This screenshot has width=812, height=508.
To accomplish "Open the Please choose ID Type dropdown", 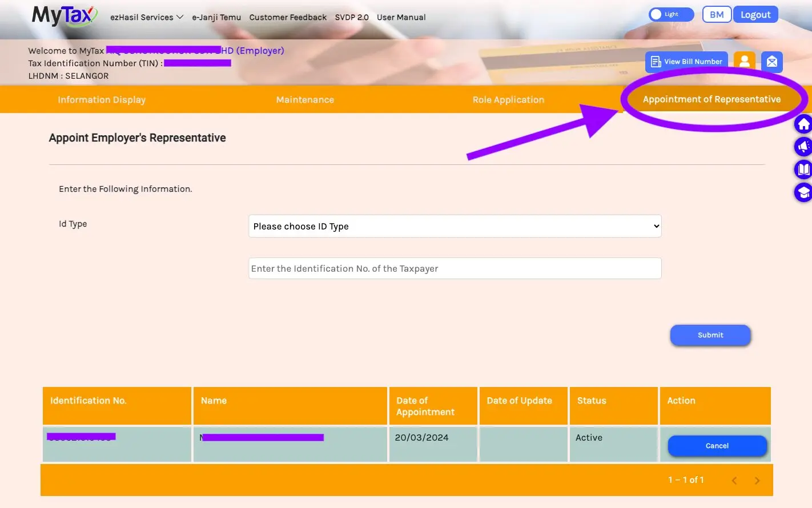I will click(x=455, y=226).
